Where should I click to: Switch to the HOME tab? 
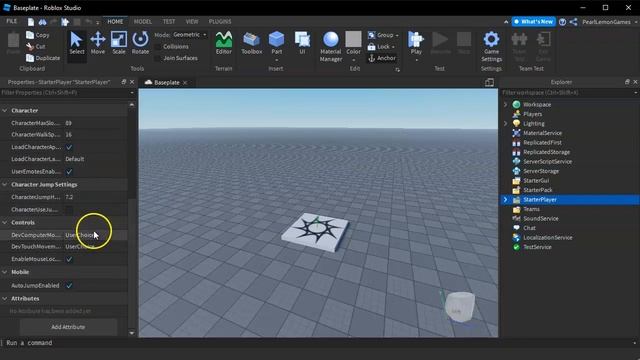click(x=115, y=21)
